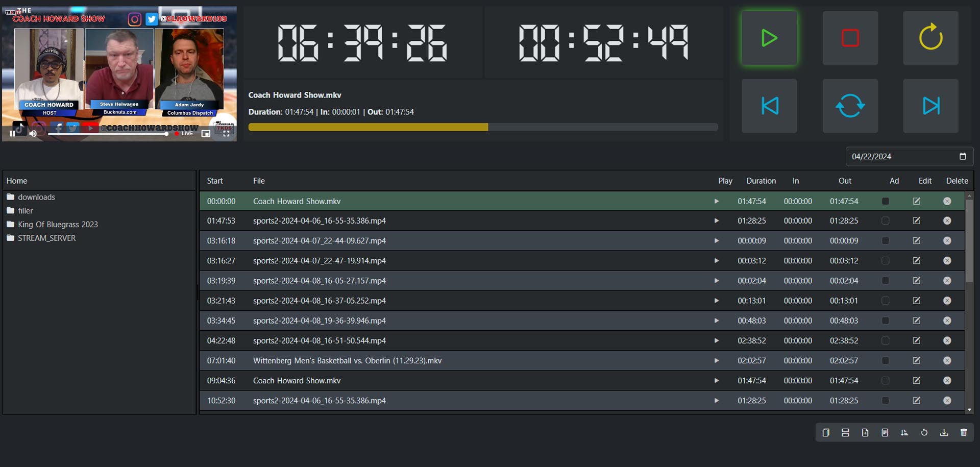Open the King Of Bluegrass 2023 folder
Image resolution: width=980 pixels, height=467 pixels.
click(x=58, y=225)
